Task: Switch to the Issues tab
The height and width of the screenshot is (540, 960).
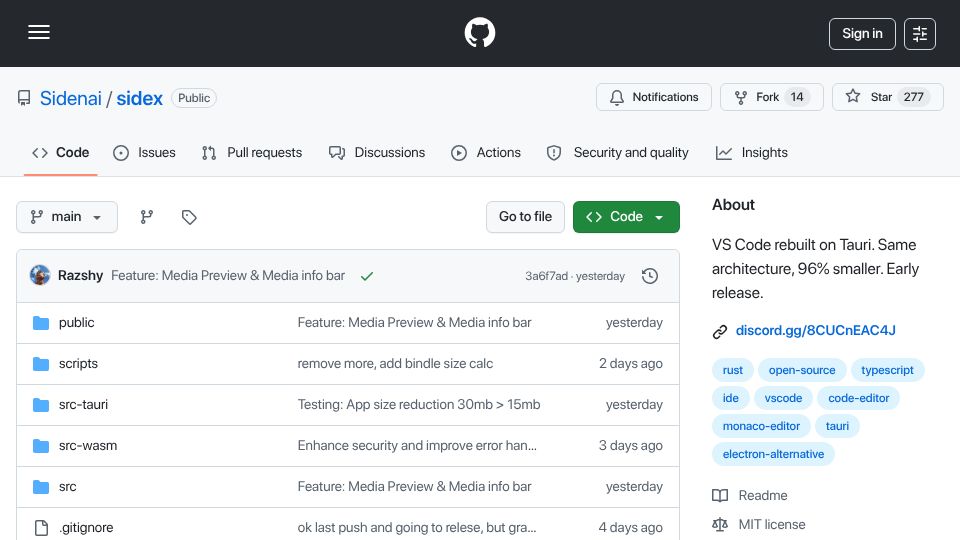Action: tap(144, 152)
